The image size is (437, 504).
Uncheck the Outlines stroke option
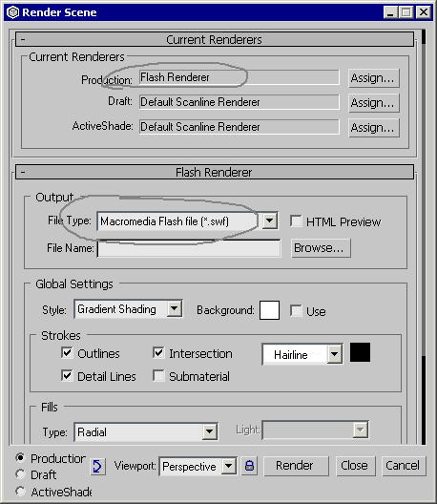pos(67,353)
